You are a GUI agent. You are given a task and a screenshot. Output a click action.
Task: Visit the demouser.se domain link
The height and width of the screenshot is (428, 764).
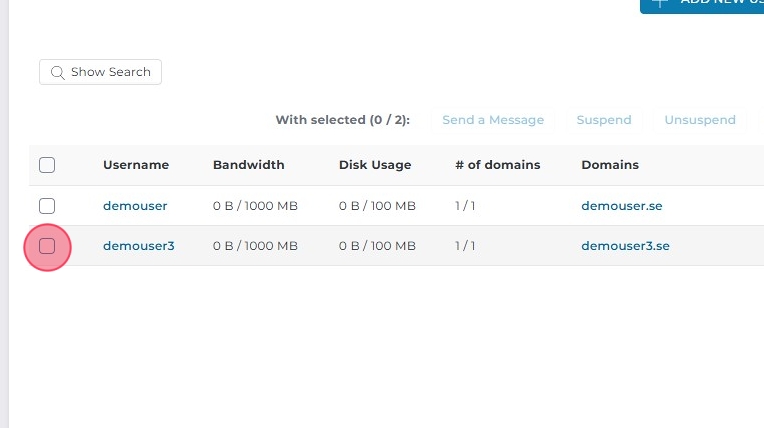(x=622, y=206)
